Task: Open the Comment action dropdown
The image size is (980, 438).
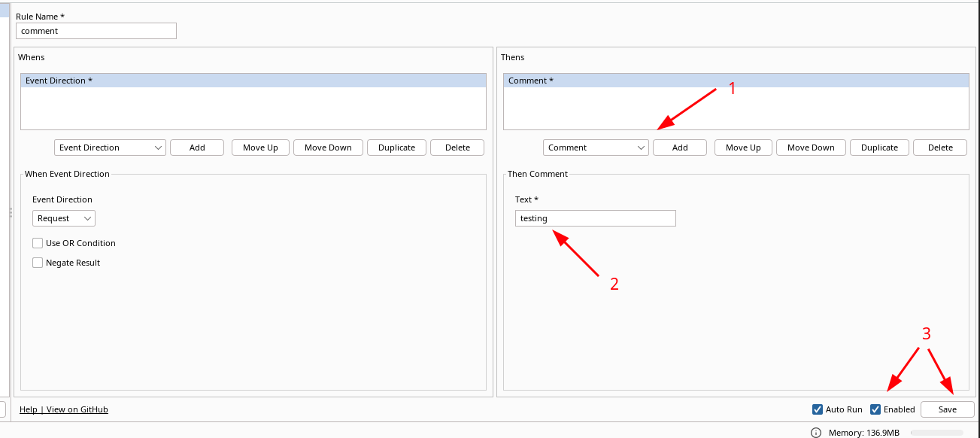Action: click(595, 148)
